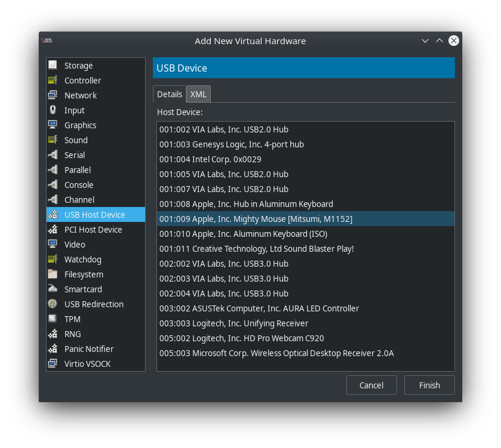Select the Smartcard category label
Viewport: 501px width, 448px height.
click(x=83, y=289)
